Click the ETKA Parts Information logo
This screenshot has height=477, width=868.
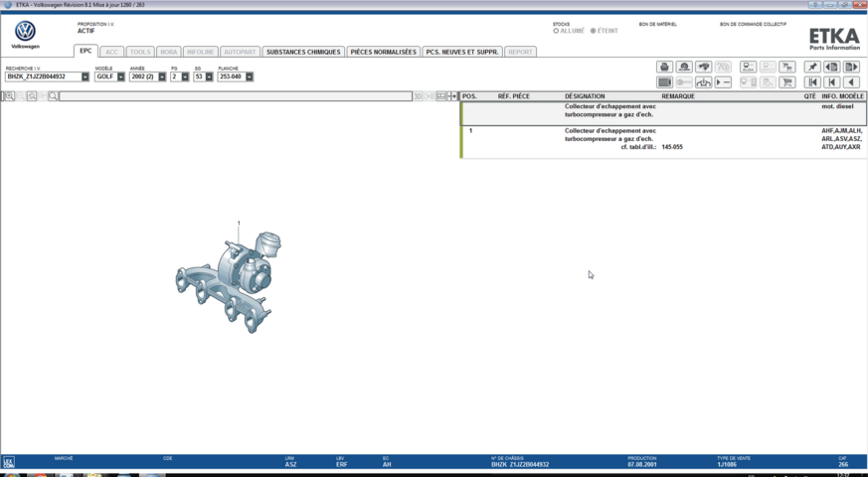[835, 39]
